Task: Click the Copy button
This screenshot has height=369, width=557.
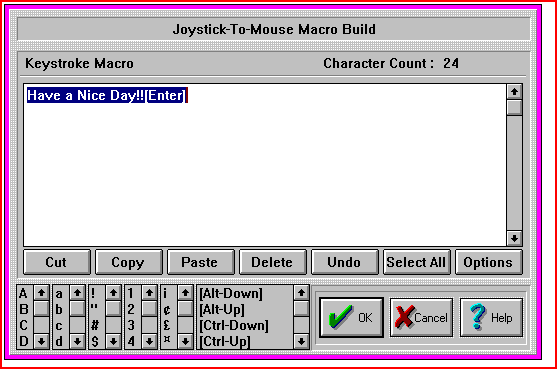Action: [x=129, y=262]
